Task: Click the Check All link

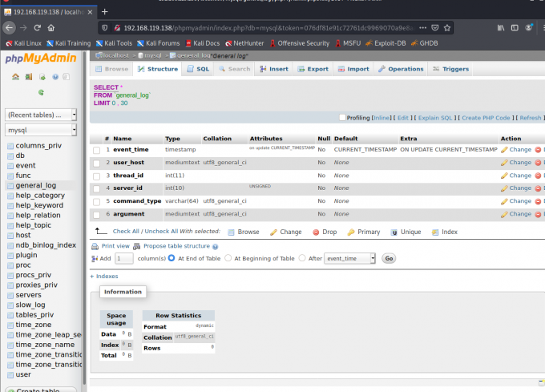Action: [126, 232]
